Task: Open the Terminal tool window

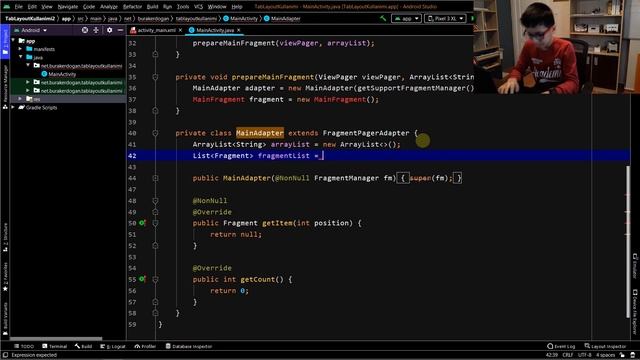Action: (54, 346)
